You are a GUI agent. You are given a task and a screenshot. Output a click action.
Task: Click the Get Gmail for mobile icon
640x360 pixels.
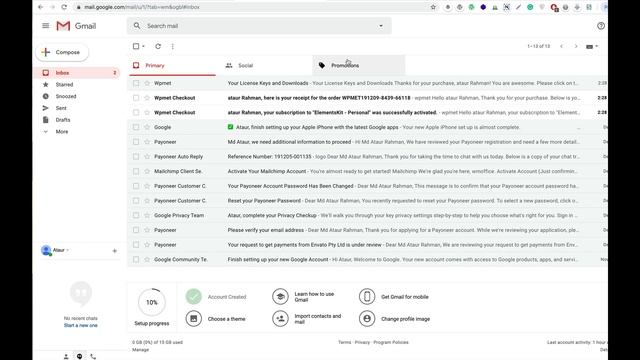click(367, 296)
